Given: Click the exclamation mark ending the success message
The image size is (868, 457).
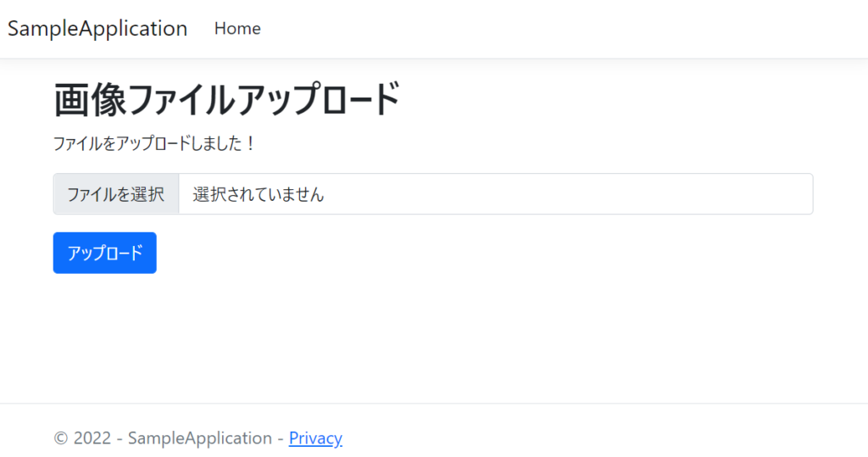Looking at the screenshot, I should 250,143.
